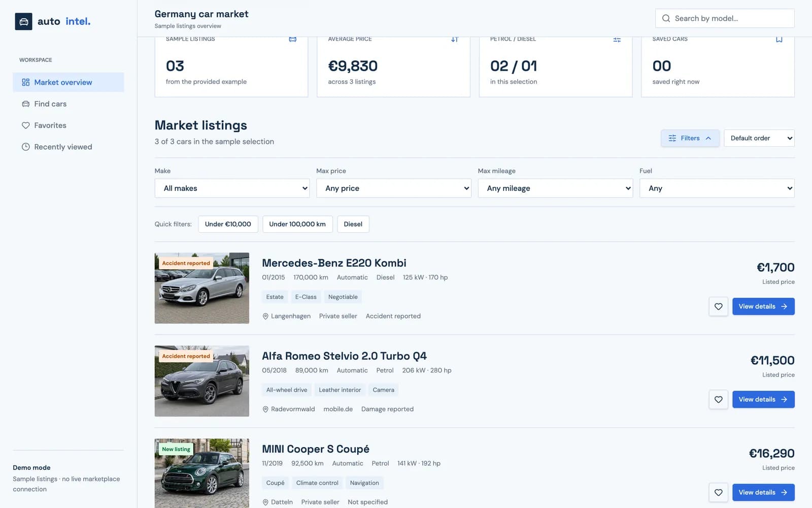Click the Germany car market page title

coord(201,14)
